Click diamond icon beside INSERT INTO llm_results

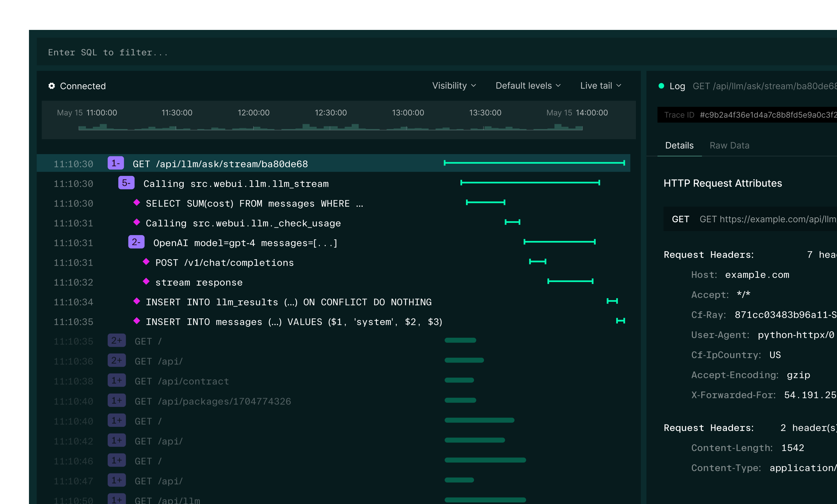pos(136,301)
